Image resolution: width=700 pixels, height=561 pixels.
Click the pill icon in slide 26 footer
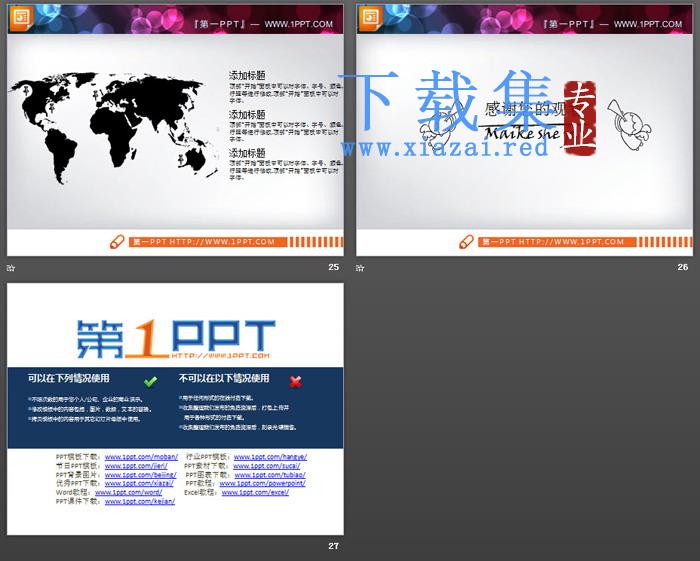pos(466,242)
